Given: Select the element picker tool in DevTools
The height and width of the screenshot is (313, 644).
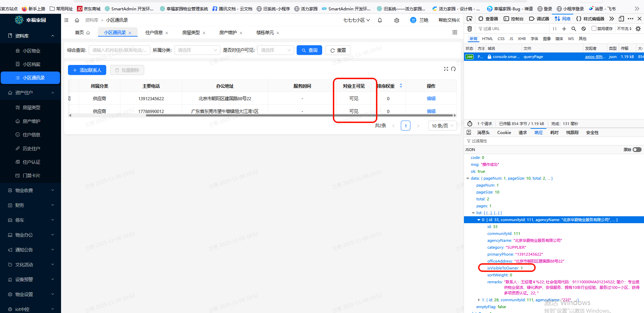Looking at the screenshot, I should click(469, 19).
